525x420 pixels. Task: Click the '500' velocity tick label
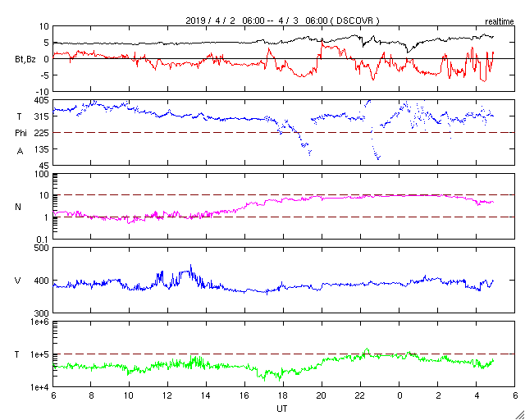(x=43, y=249)
